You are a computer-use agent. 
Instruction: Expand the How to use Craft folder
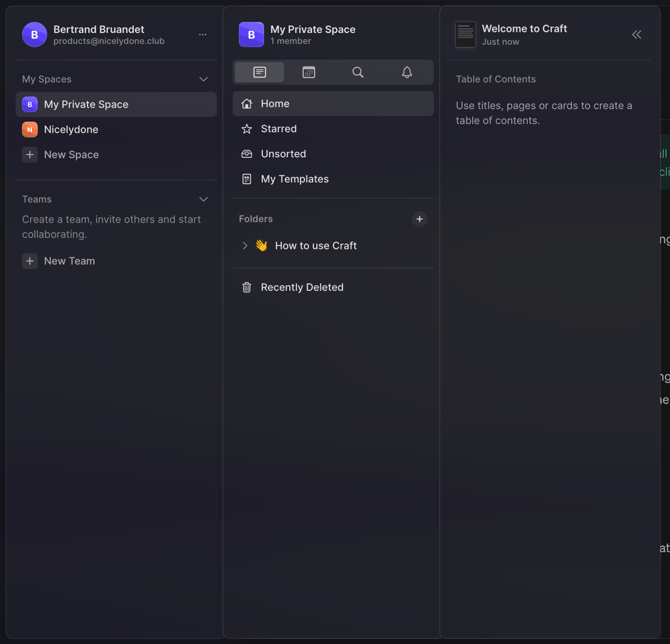coord(245,246)
